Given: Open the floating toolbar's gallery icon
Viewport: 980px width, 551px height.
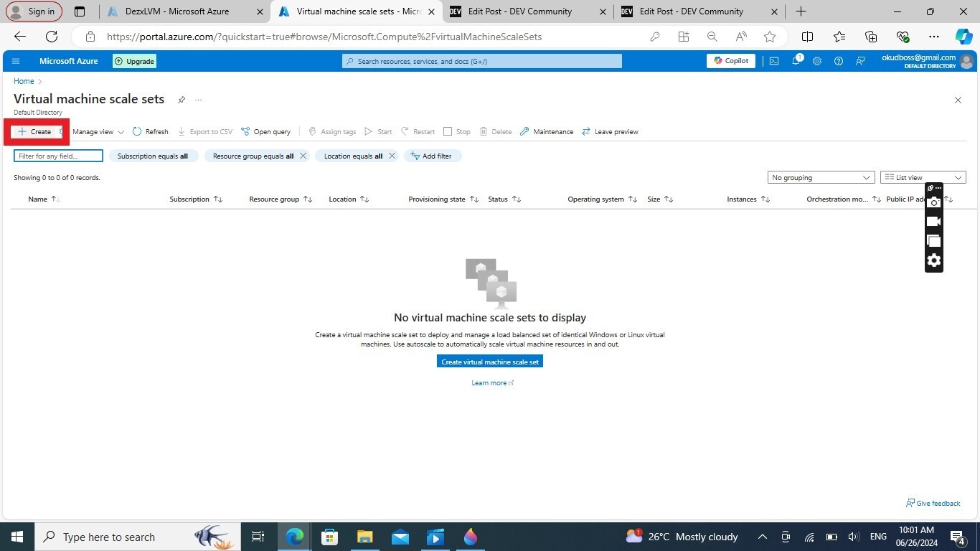Looking at the screenshot, I should click(x=933, y=241).
